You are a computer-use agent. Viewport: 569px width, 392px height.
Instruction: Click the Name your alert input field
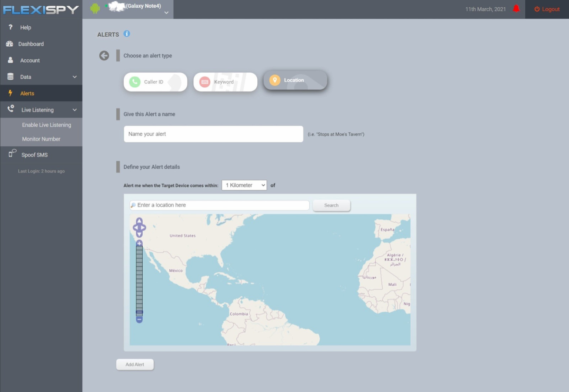pos(213,134)
